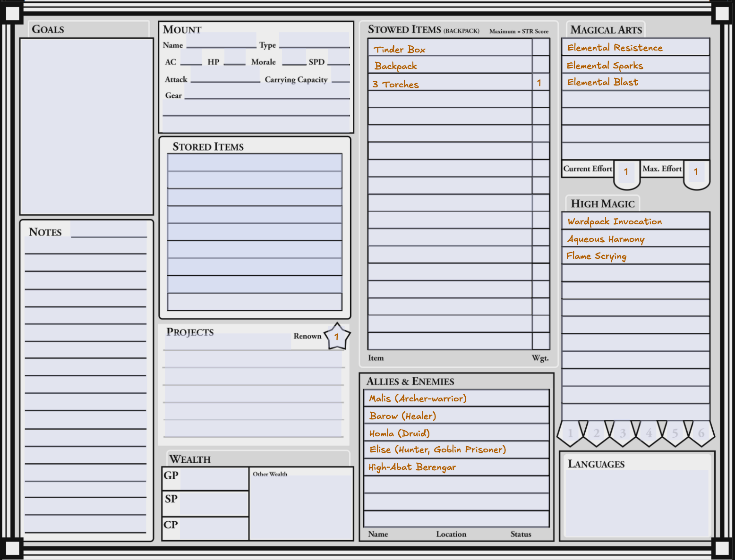The image size is (735, 560).
Task: Focus the GP wealth field
Action: [214, 479]
